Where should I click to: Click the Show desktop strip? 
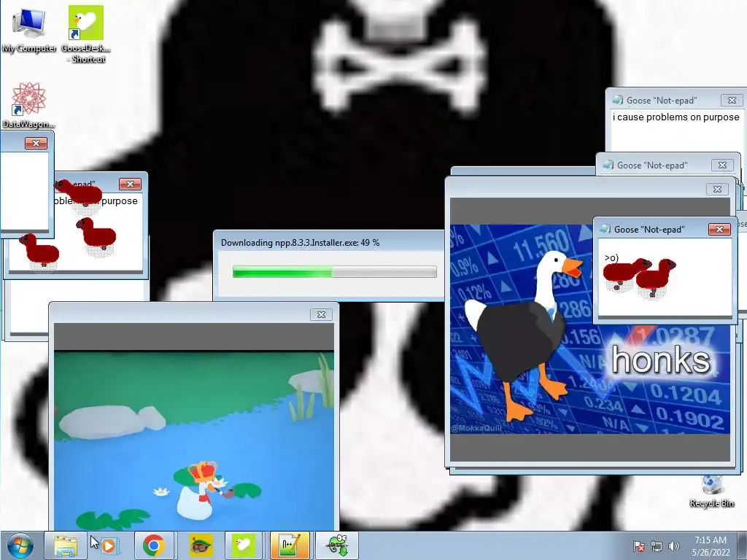pos(742,545)
